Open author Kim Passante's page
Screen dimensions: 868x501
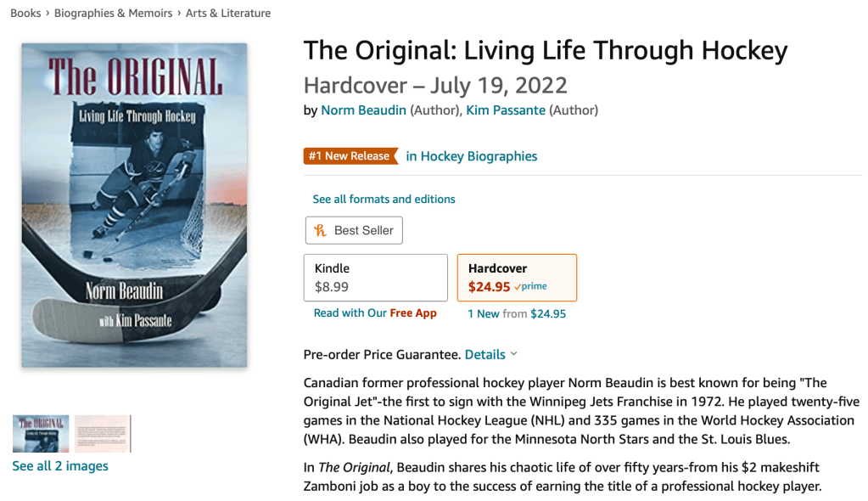click(x=506, y=110)
